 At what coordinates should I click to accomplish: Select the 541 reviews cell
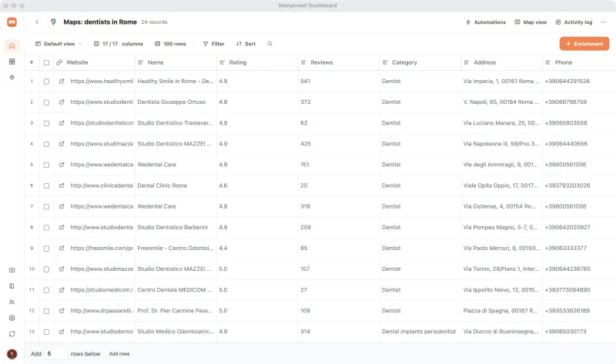click(x=339, y=82)
